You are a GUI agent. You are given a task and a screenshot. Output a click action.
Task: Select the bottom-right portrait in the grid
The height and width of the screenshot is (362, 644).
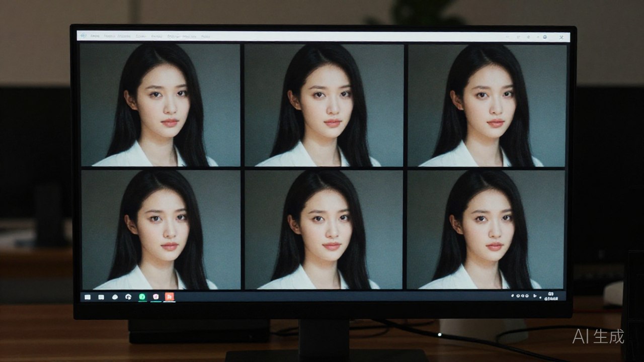[486, 230]
